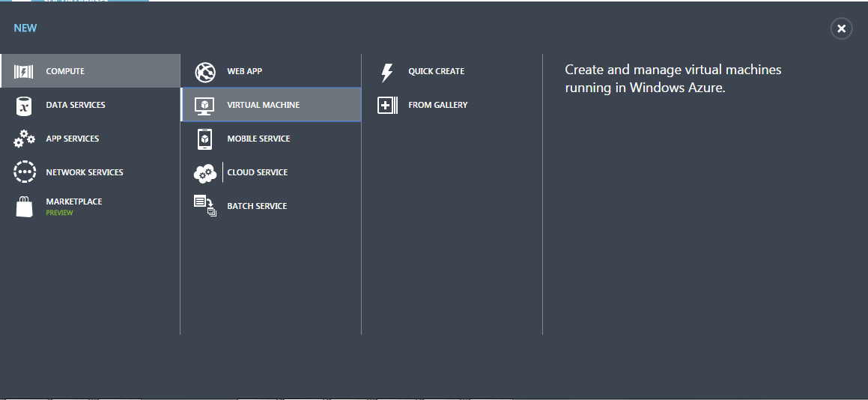Screen dimensions: 868x400
Task: Open MARKETPLACE category label
Action: [x=74, y=201]
